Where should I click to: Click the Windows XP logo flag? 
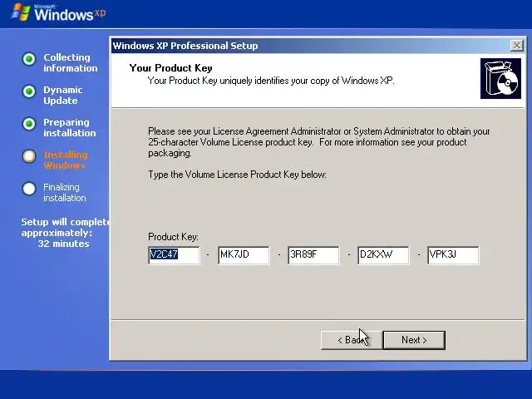(21, 12)
